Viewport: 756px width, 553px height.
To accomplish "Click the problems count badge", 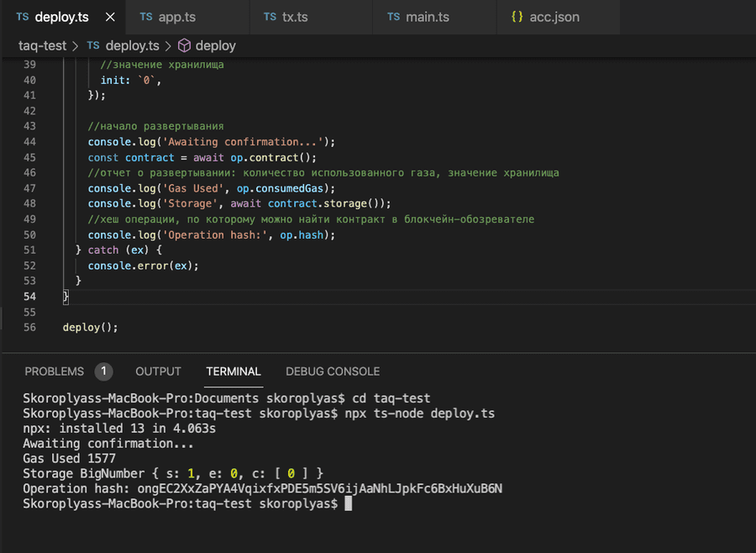I will (103, 371).
